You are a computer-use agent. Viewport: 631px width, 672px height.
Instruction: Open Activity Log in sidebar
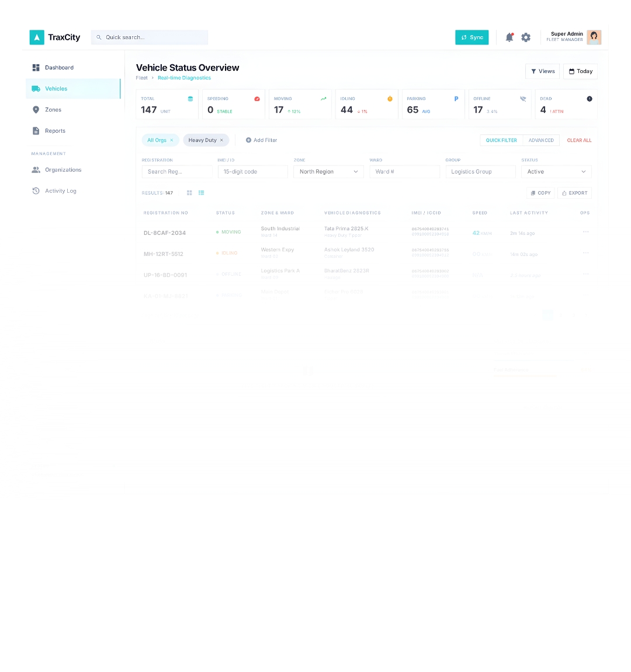[x=73, y=190]
